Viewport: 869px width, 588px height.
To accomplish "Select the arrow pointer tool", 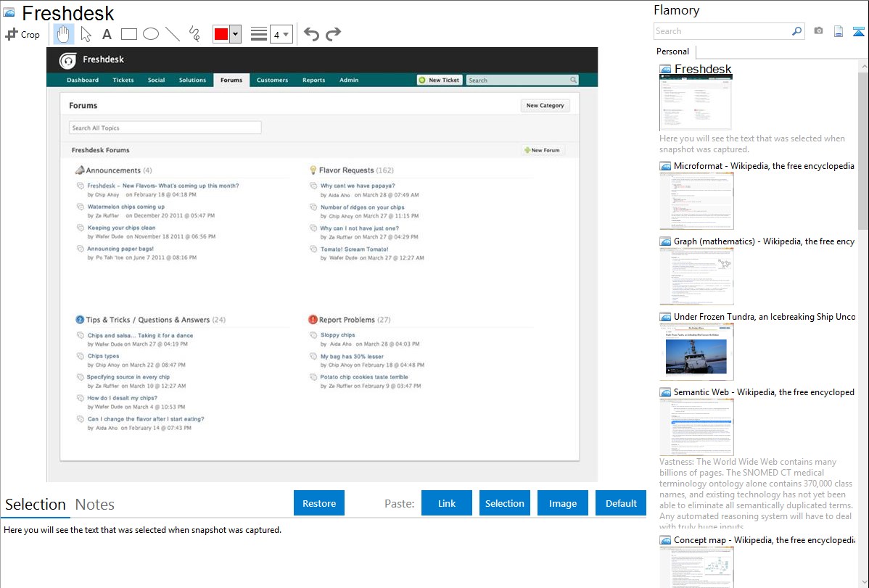I will pos(86,34).
